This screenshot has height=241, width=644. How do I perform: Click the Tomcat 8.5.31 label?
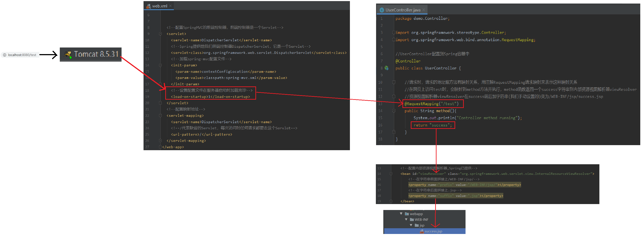point(96,54)
